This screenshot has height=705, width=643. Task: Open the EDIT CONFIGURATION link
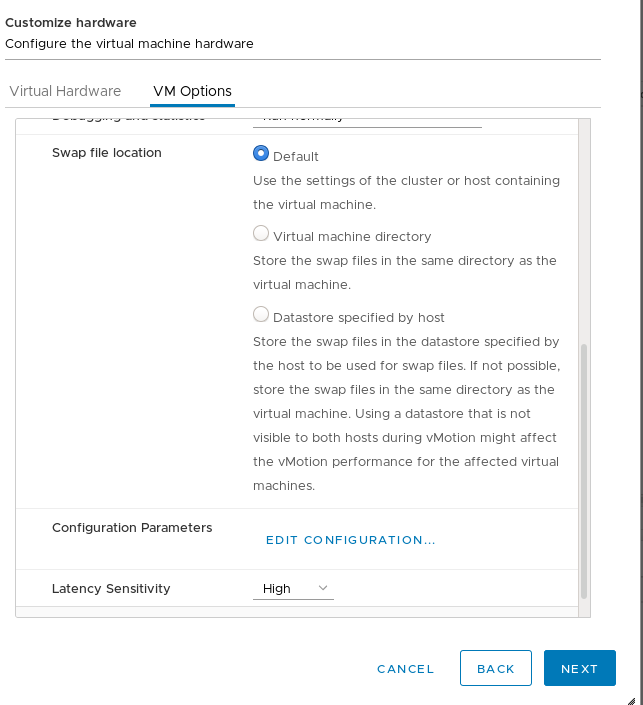click(350, 540)
